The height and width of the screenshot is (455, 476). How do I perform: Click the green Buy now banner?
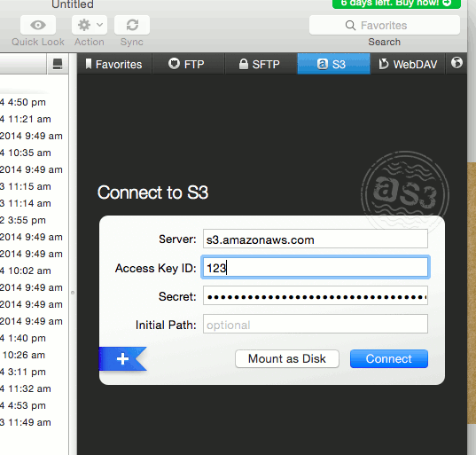pyautogui.click(x=396, y=4)
